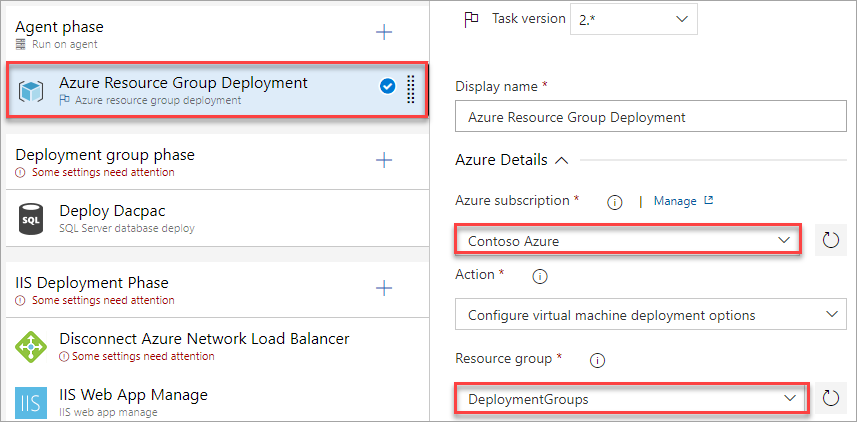Refresh the Azure subscription list
The image size is (857, 422).
[831, 241]
